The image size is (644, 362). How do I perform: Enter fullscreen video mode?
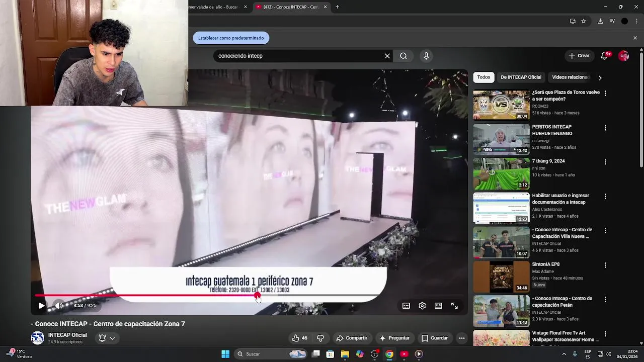pos(454,306)
